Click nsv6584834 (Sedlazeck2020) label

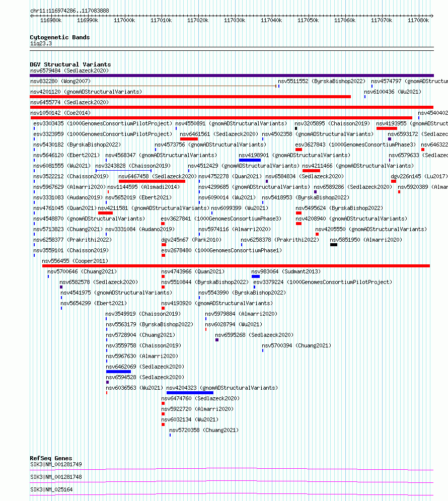pos(305,176)
